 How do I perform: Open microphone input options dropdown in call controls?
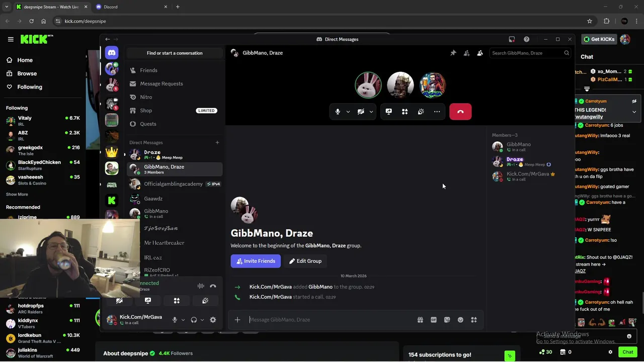click(348, 112)
